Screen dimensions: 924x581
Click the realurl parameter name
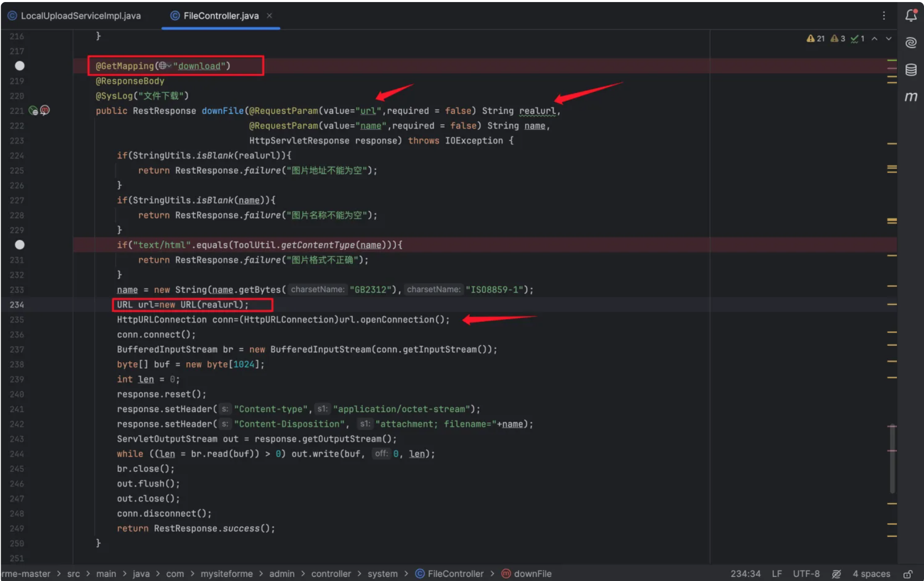(537, 111)
